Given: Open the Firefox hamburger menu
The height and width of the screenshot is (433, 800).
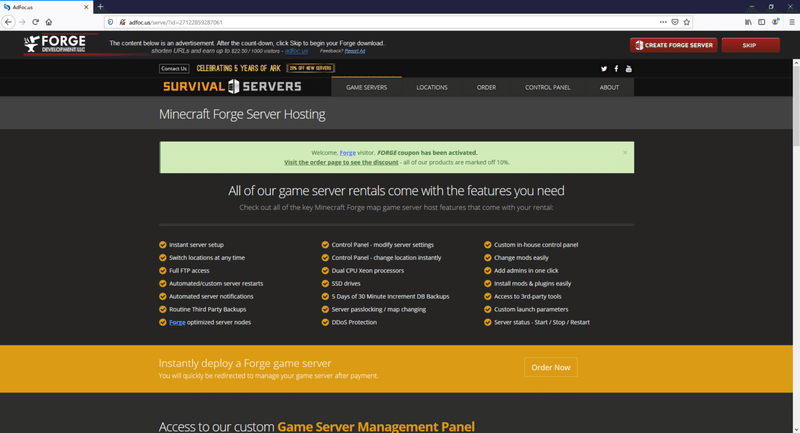Looking at the screenshot, I should 792,22.
